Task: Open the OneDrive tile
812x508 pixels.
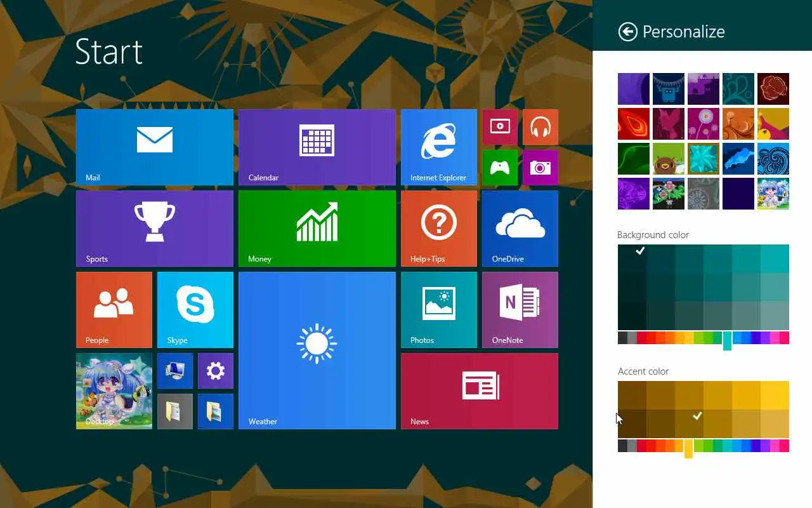Action: (x=520, y=229)
